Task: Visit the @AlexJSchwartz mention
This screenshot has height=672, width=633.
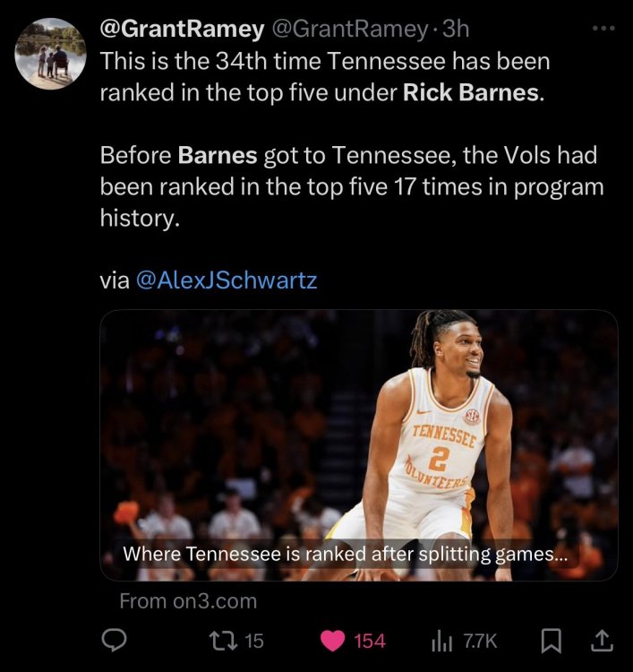Action: click(x=225, y=280)
